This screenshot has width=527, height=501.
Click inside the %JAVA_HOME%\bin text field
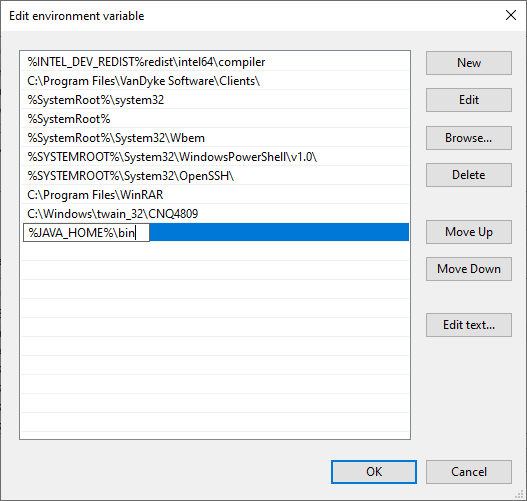[86, 233]
